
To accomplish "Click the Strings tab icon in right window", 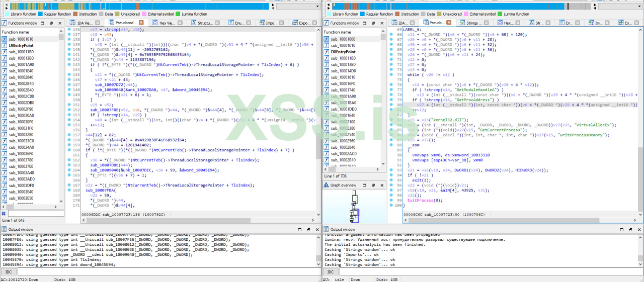I will tap(462, 23).
